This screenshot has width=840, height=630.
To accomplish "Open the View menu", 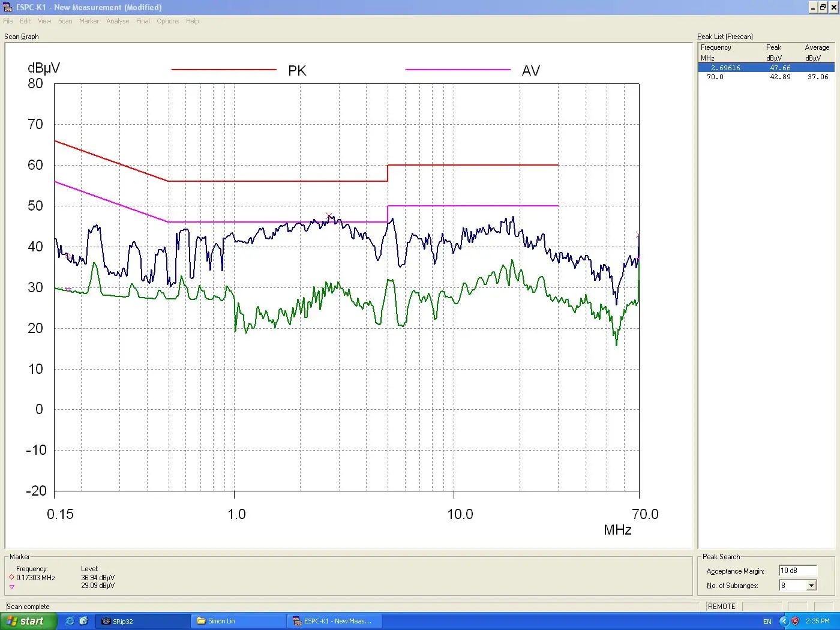I will [44, 21].
